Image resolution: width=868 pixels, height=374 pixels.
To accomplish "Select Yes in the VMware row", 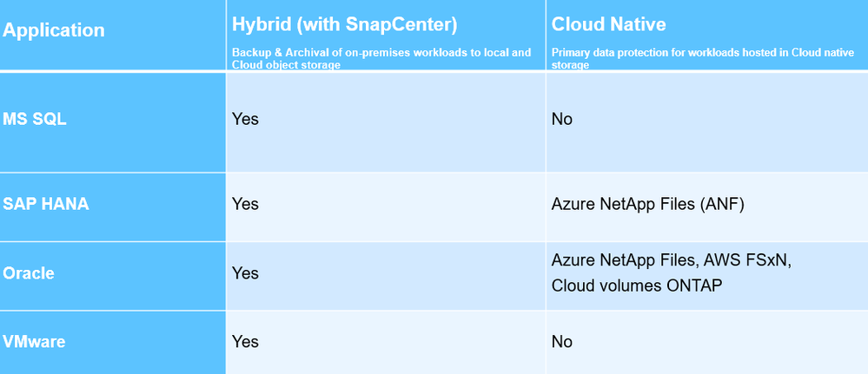I will point(245,342).
